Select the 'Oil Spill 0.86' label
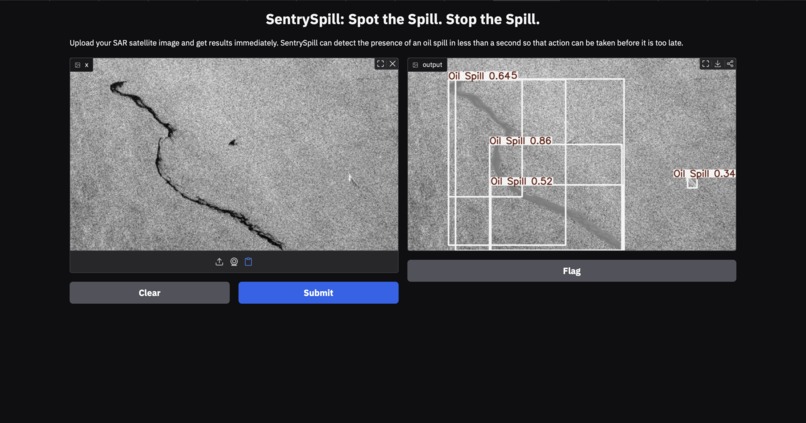806x423 pixels. click(x=520, y=140)
